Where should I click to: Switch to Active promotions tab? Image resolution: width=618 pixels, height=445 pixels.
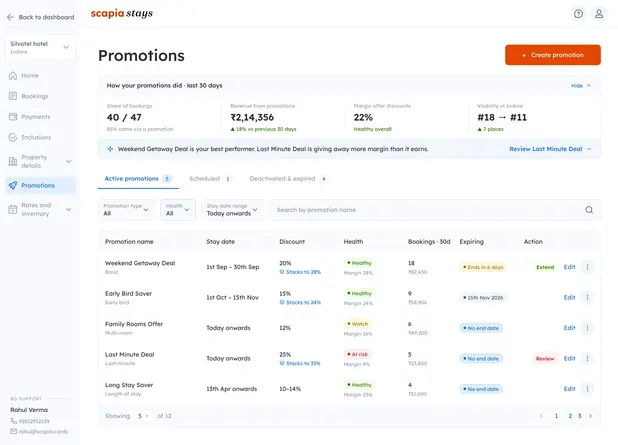click(138, 179)
